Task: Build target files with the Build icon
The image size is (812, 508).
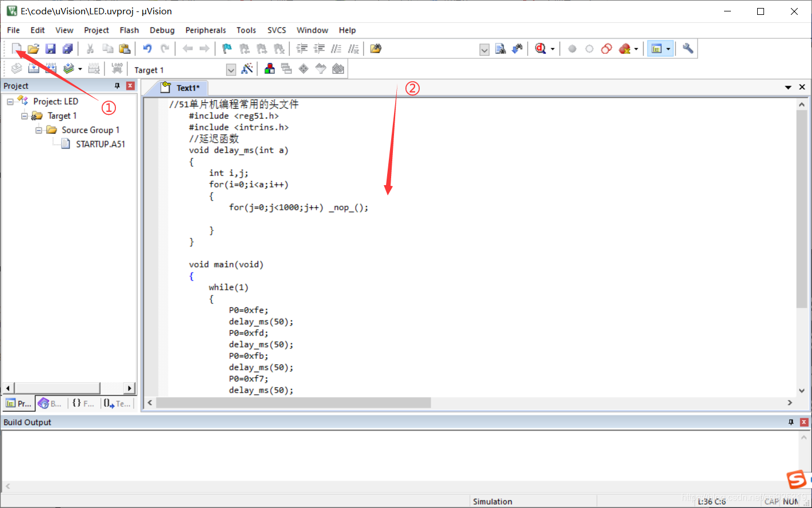Action: tap(34, 69)
